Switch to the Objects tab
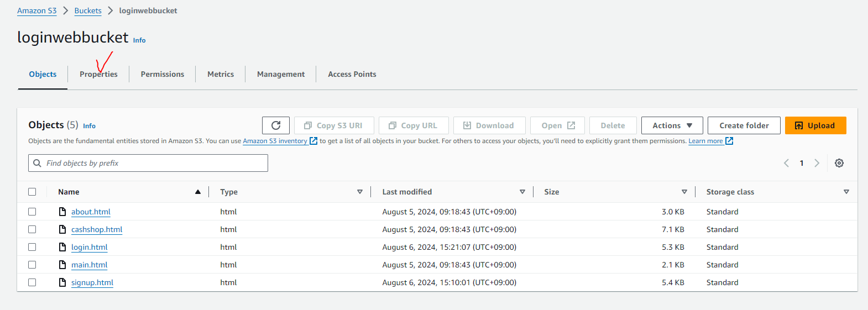Image resolution: width=868 pixels, height=310 pixels. click(x=43, y=74)
